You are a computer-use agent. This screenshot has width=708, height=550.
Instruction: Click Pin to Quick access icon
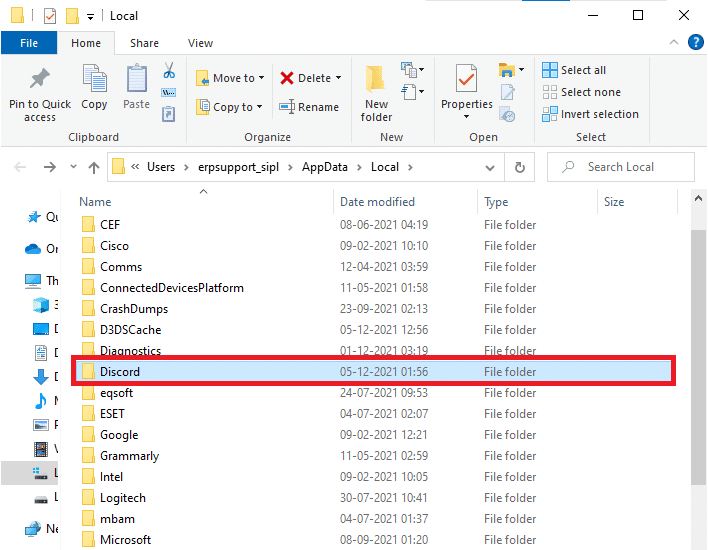(x=40, y=79)
